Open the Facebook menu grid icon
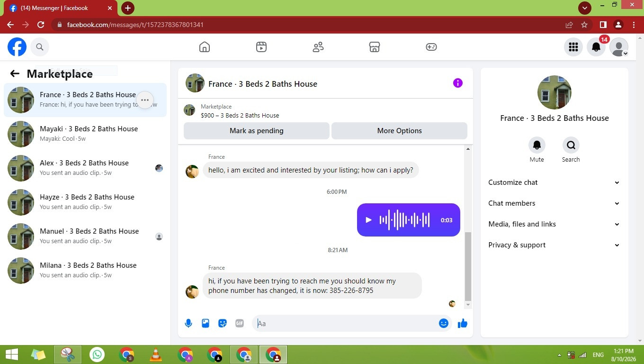This screenshot has height=364, width=644. click(573, 47)
